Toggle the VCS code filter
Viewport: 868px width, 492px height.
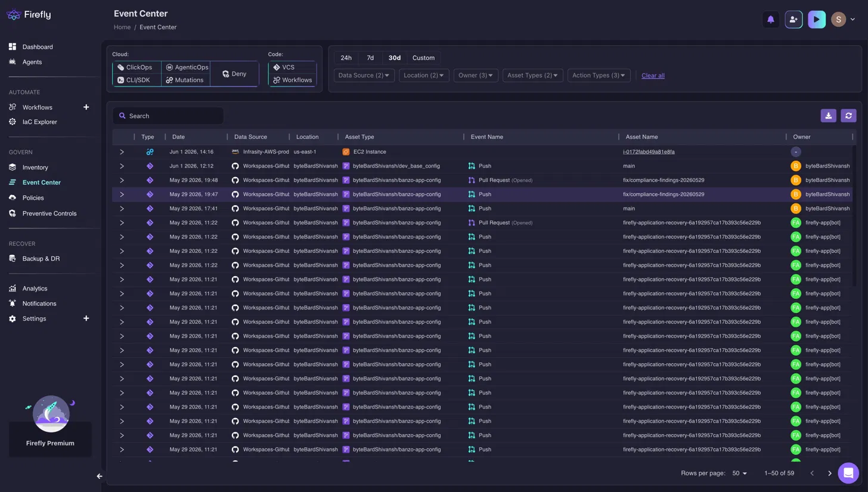293,67
